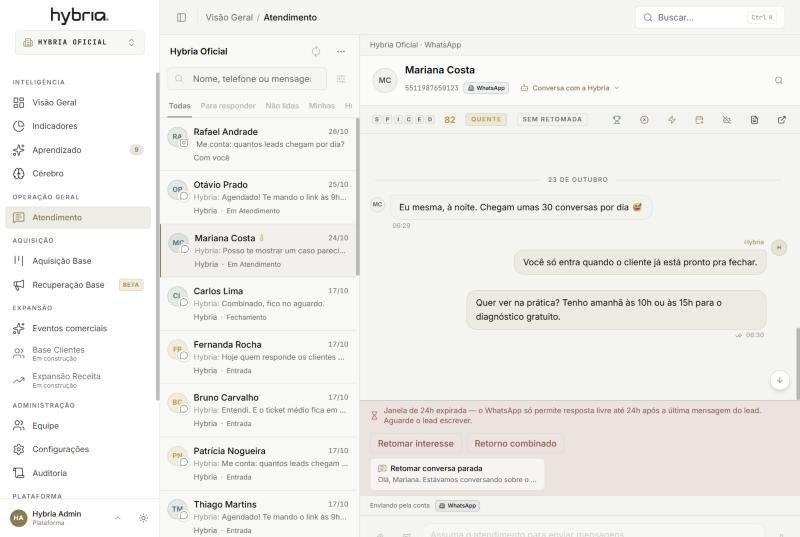The height and width of the screenshot is (537, 800).
Task: Open Eventos comerciais
Action: [x=78, y=328]
